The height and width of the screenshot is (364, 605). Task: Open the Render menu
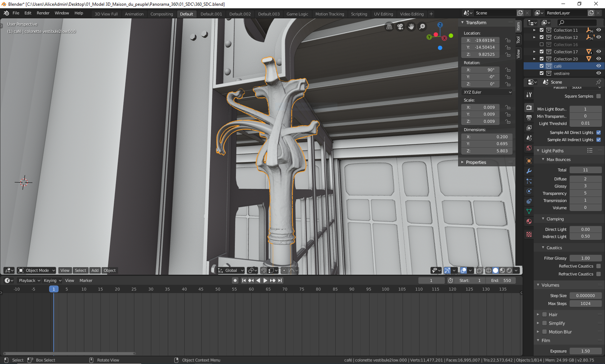(x=43, y=13)
